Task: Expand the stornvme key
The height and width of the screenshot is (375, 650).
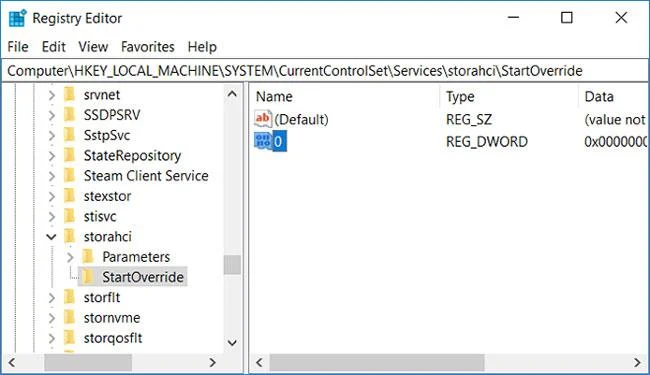Action: point(51,318)
